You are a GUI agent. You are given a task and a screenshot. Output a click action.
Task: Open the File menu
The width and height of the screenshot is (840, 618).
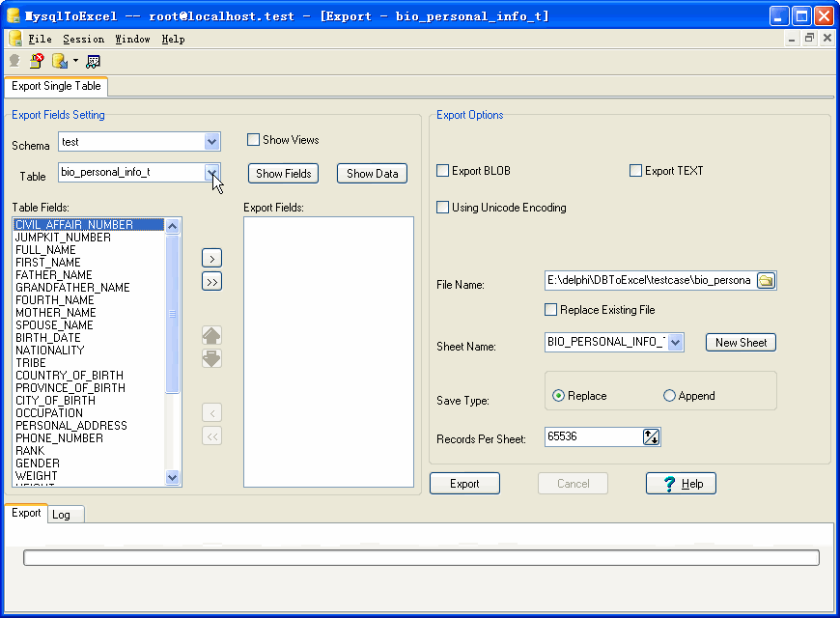click(40, 40)
